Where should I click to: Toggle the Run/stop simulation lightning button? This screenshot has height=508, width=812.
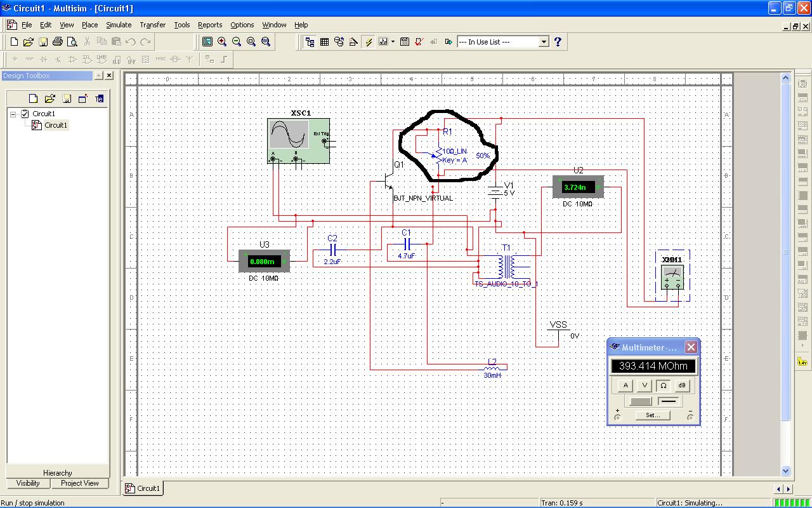[369, 42]
